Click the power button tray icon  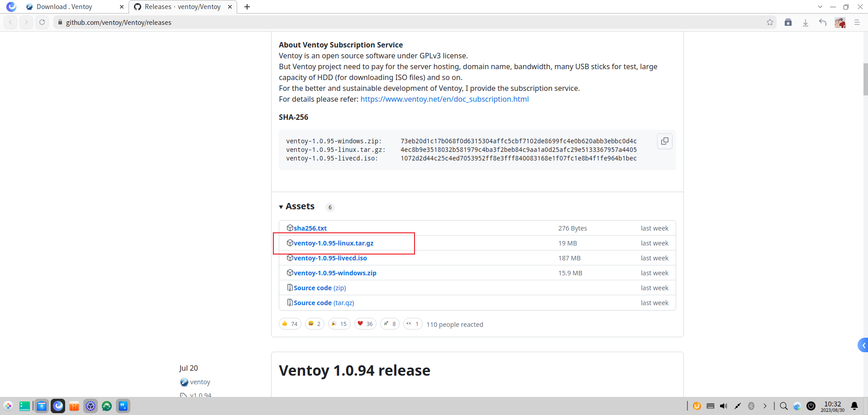click(x=811, y=406)
